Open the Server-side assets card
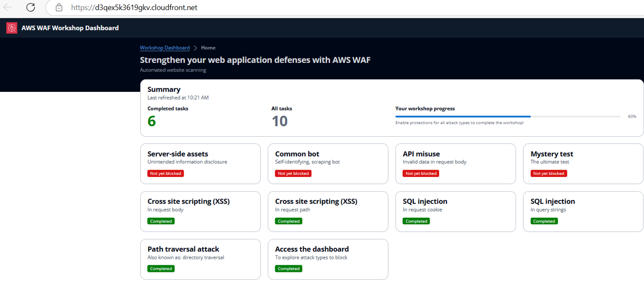The width and height of the screenshot is (644, 286). click(x=200, y=163)
